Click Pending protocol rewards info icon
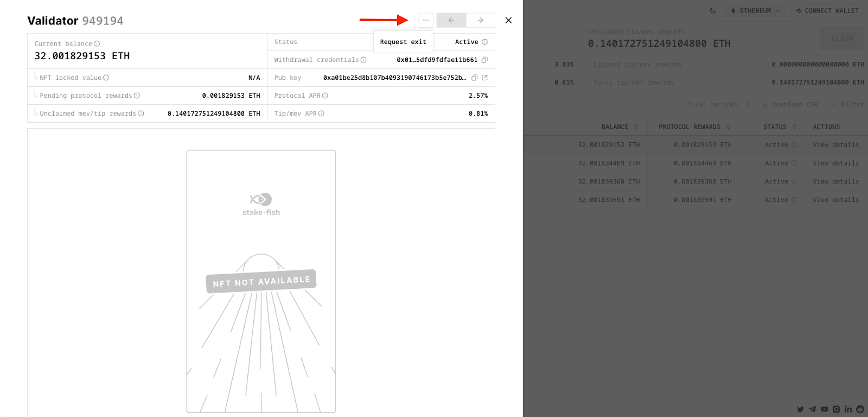Screen dimensions: 868x417 [x=137, y=96]
